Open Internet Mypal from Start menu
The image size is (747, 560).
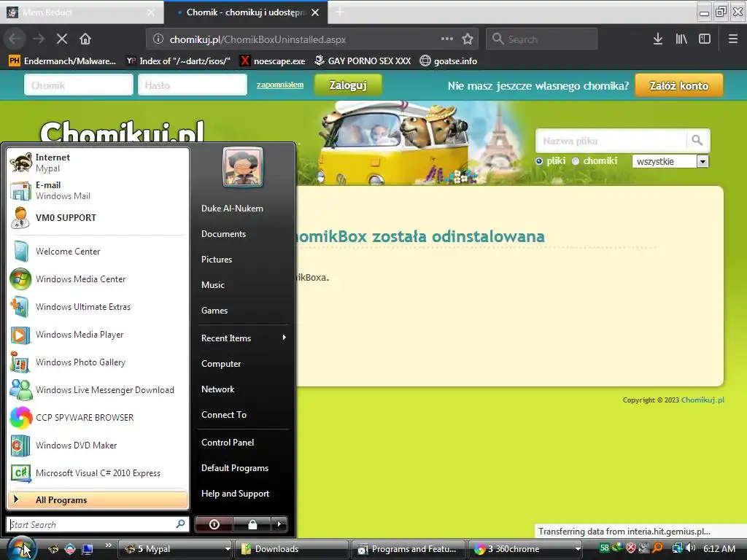98,163
